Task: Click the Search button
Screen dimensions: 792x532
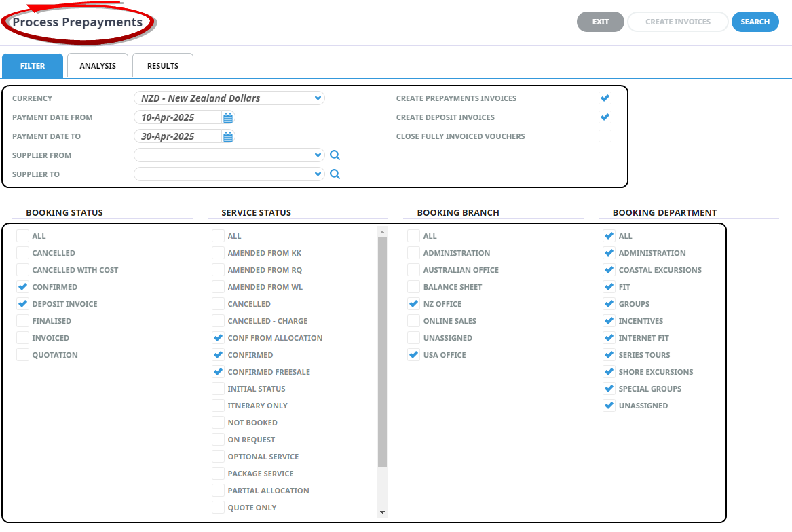Action: coord(755,22)
